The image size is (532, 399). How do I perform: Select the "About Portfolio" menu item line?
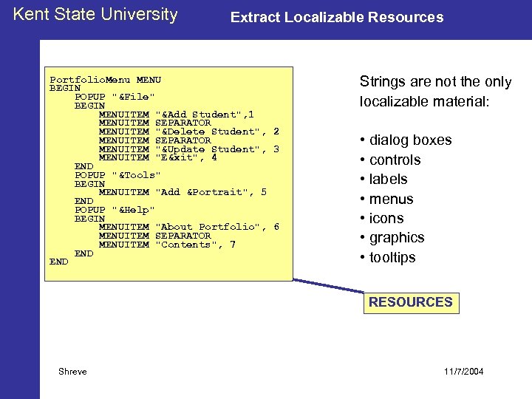(189, 227)
